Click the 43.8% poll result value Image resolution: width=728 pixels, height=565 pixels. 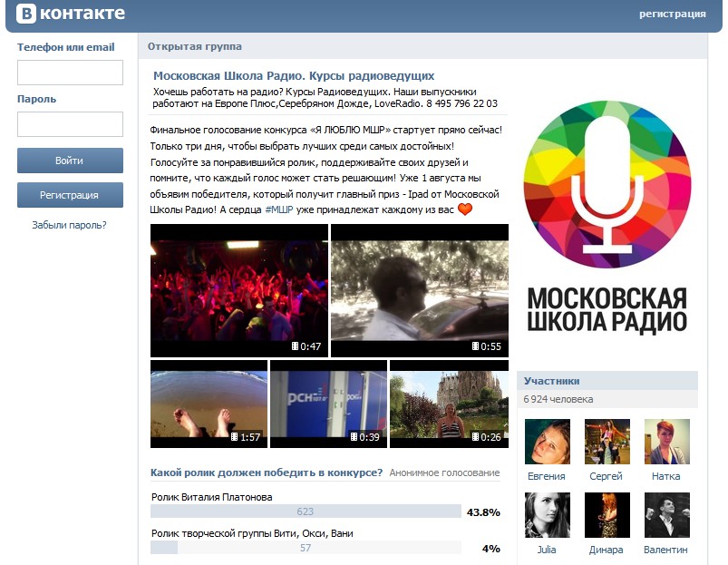pyautogui.click(x=483, y=512)
